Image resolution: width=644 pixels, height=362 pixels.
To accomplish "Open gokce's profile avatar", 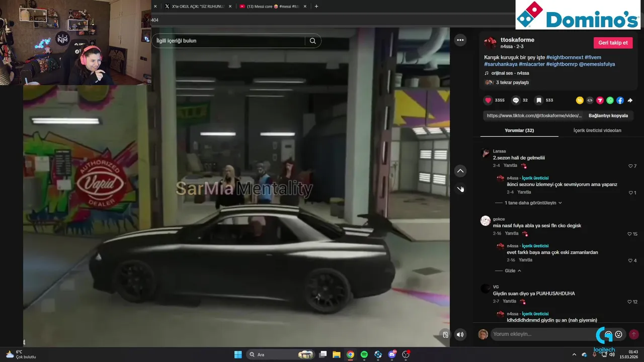I will pos(486,221).
